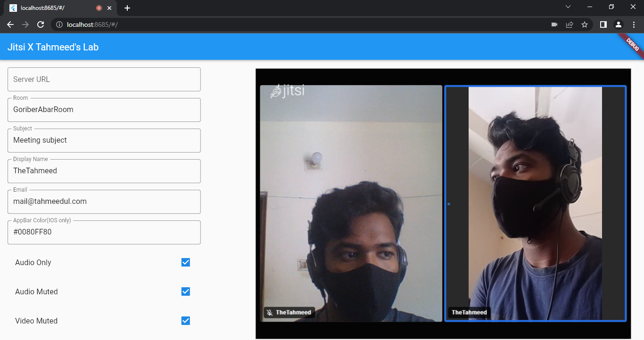Click TheTahmeed name label on right tile
644x340 pixels.
[x=469, y=312]
